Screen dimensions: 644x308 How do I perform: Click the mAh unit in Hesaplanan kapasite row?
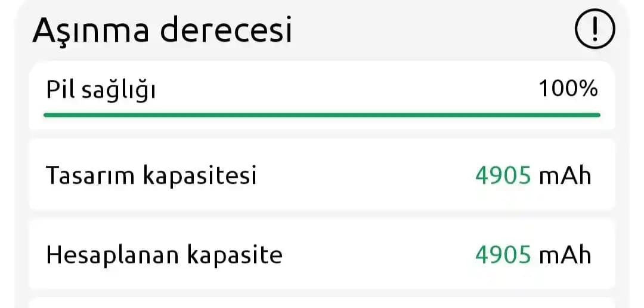[x=565, y=255]
